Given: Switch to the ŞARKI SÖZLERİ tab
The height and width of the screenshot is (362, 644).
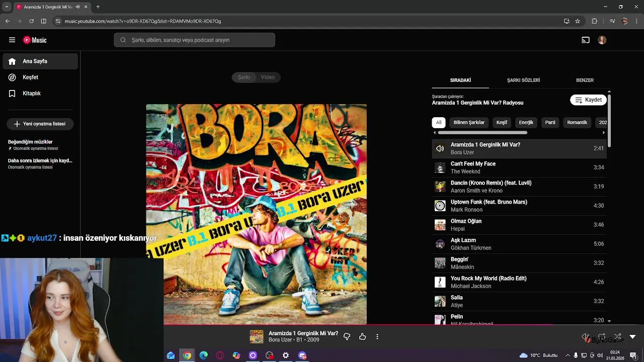Looking at the screenshot, I should coord(523,80).
